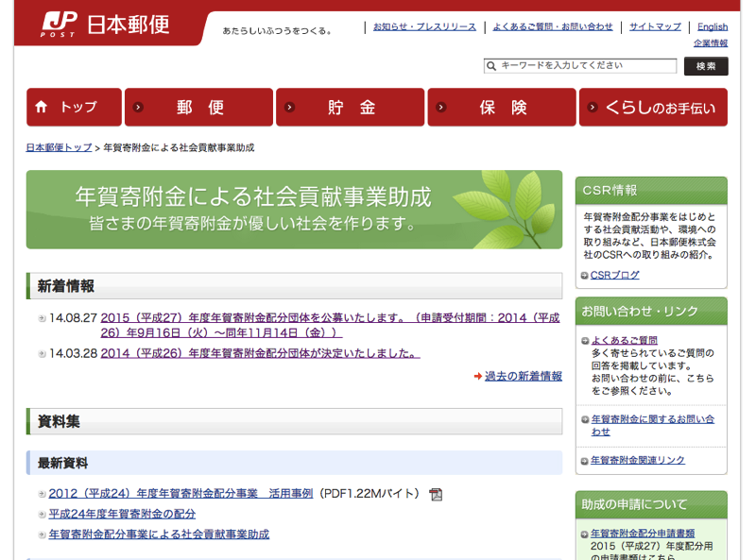Click the 資料集 section heading
Screen dimensions: 756x560
pyautogui.click(x=294, y=421)
